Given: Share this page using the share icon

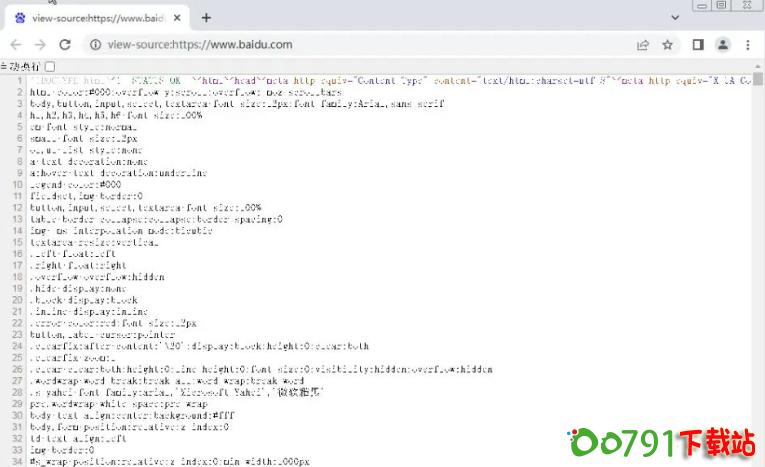Looking at the screenshot, I should click(x=643, y=45).
